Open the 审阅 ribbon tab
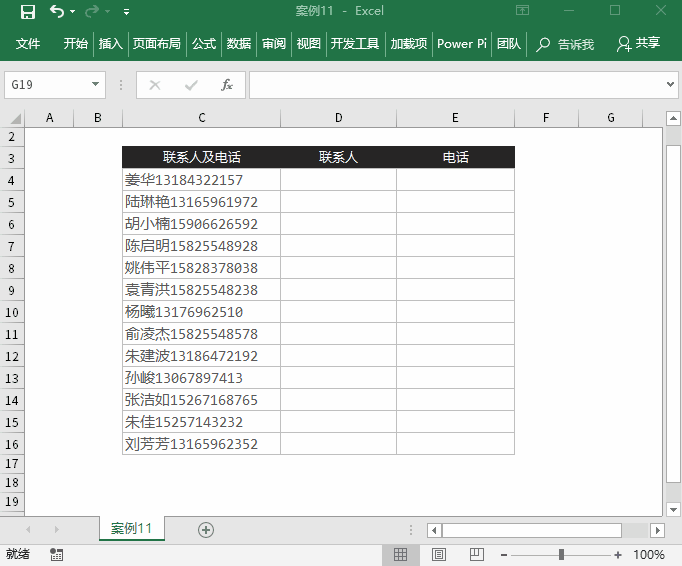The width and height of the screenshot is (682, 566). (x=274, y=44)
